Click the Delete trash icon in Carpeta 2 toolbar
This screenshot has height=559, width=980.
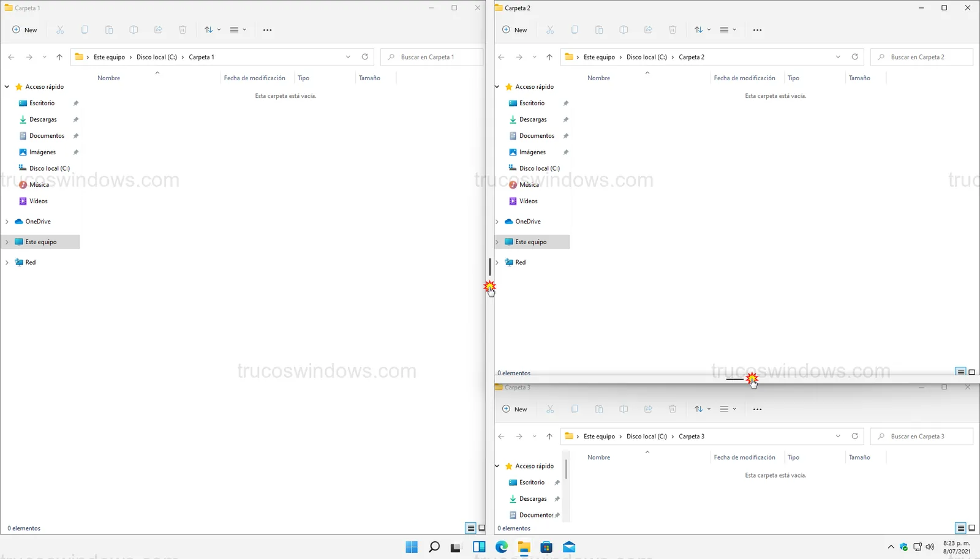click(673, 30)
